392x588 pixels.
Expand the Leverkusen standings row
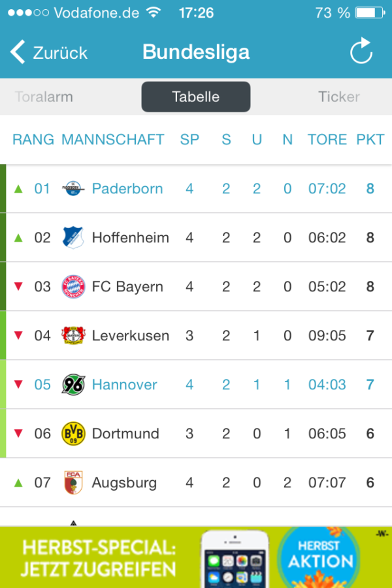point(196,335)
